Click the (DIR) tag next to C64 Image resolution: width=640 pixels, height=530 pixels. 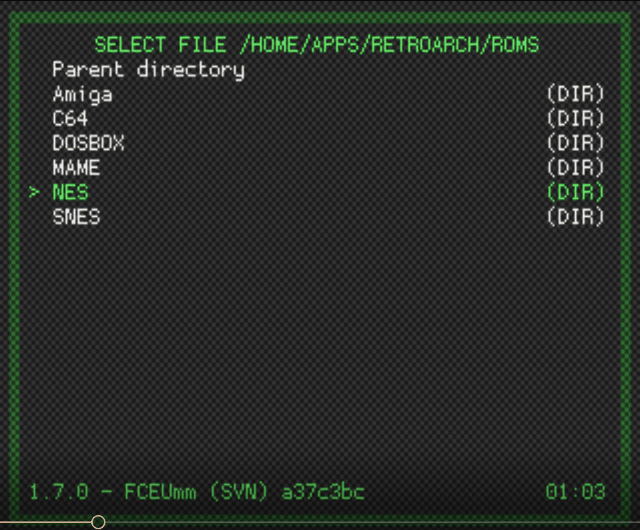click(576, 119)
